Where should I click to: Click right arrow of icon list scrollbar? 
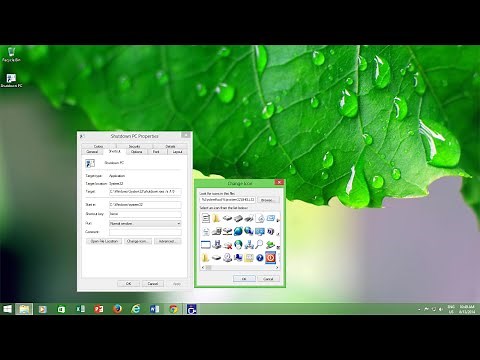277,268
